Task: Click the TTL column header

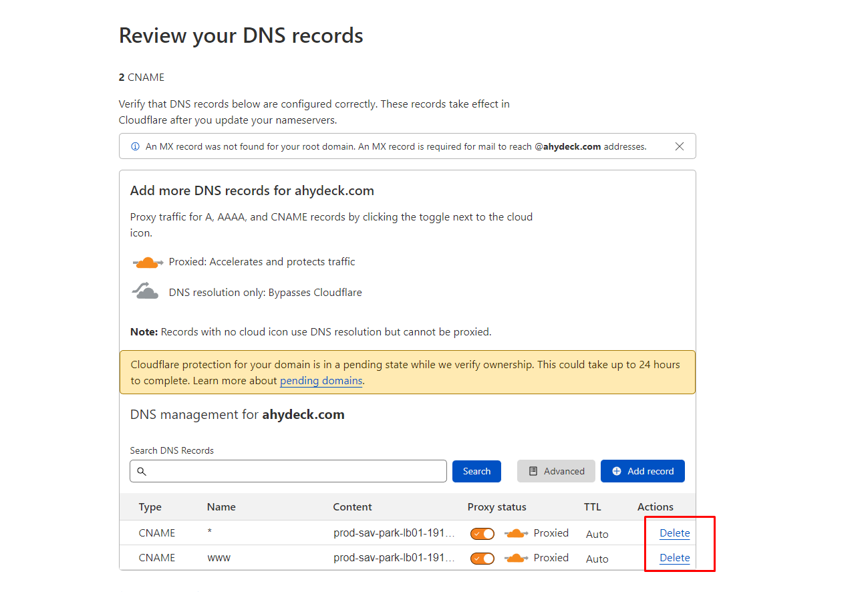Action: pyautogui.click(x=593, y=507)
